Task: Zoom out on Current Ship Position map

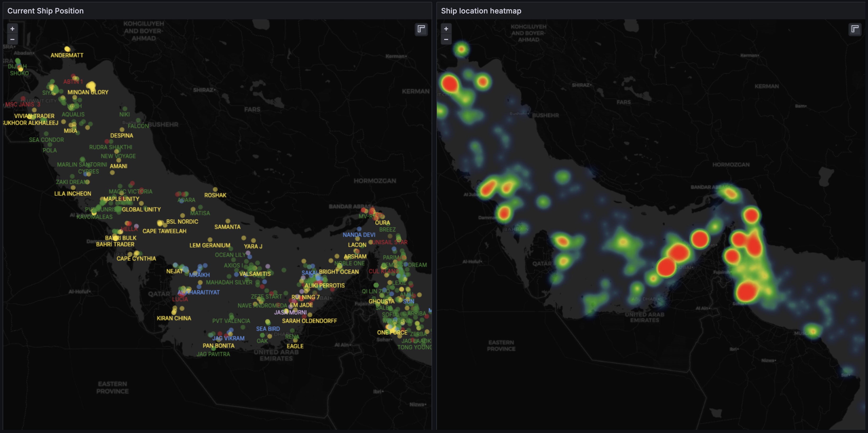Action: (x=12, y=39)
